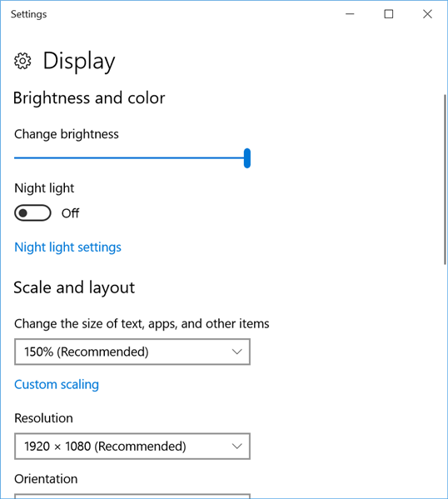Click the chevron arrow of the Resolution combo box

pyautogui.click(x=236, y=447)
